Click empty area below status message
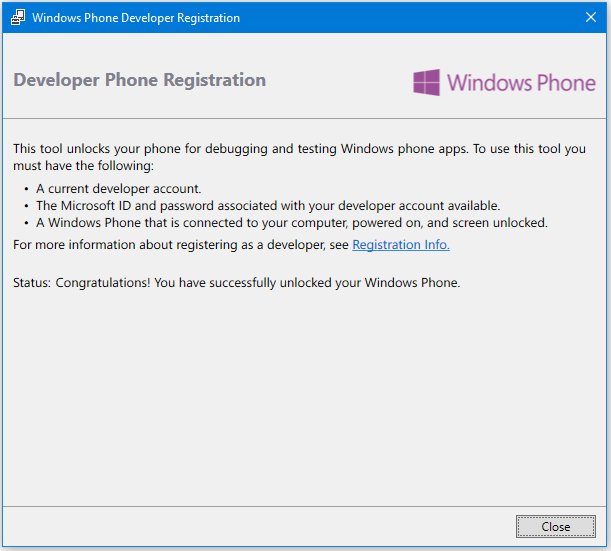The image size is (611, 551). [304, 394]
